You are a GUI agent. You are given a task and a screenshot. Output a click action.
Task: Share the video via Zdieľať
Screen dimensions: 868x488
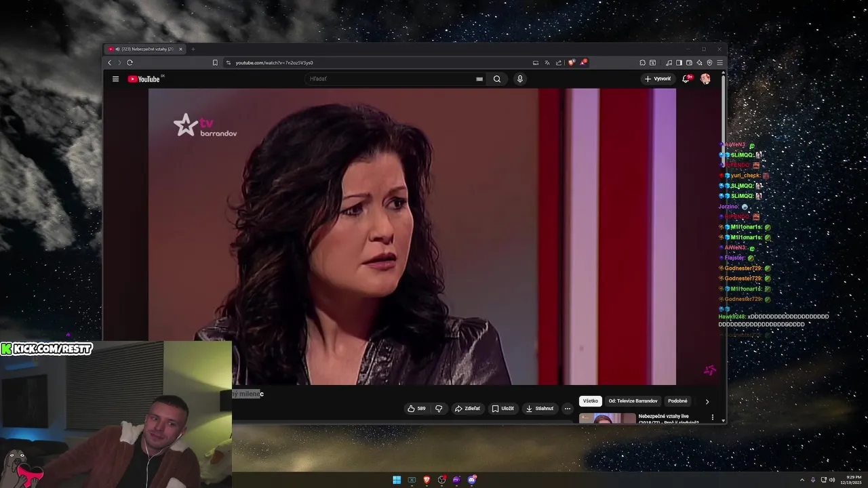tap(467, 408)
